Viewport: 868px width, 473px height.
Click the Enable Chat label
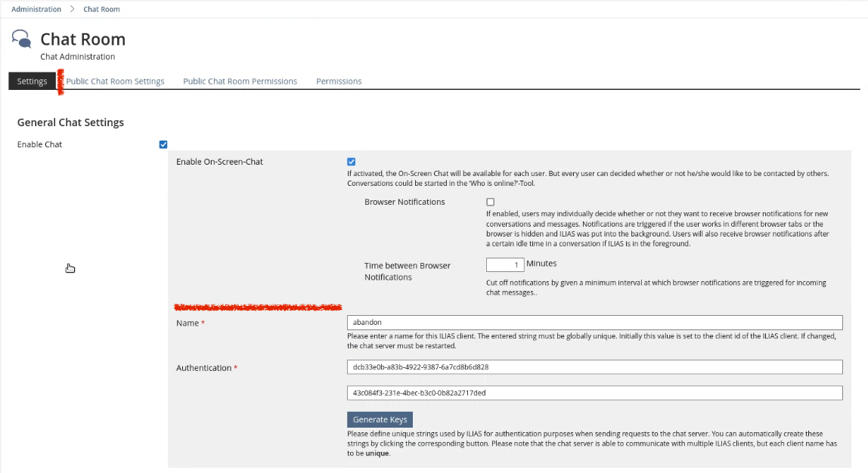click(39, 144)
